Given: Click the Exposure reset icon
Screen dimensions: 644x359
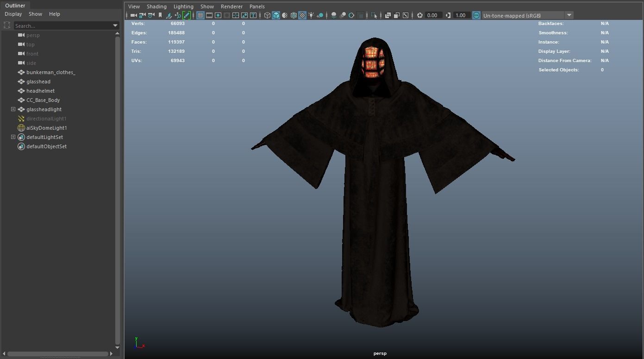Looking at the screenshot, I should [x=420, y=15].
